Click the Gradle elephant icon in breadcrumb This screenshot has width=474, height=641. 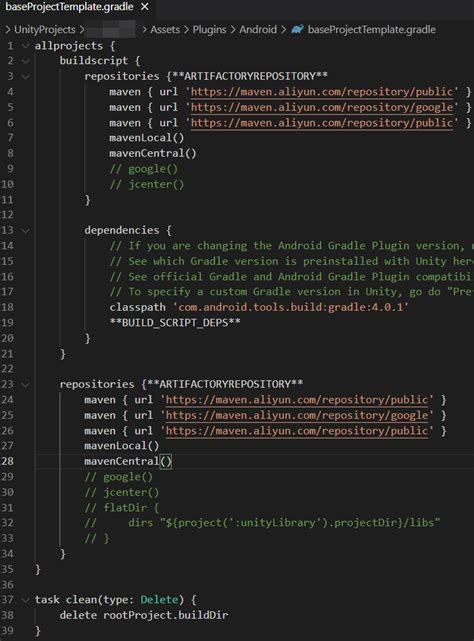click(297, 29)
